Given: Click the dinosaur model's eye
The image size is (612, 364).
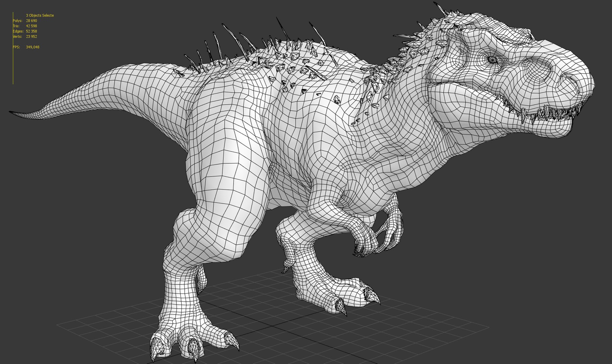Looking at the screenshot, I should point(492,60).
